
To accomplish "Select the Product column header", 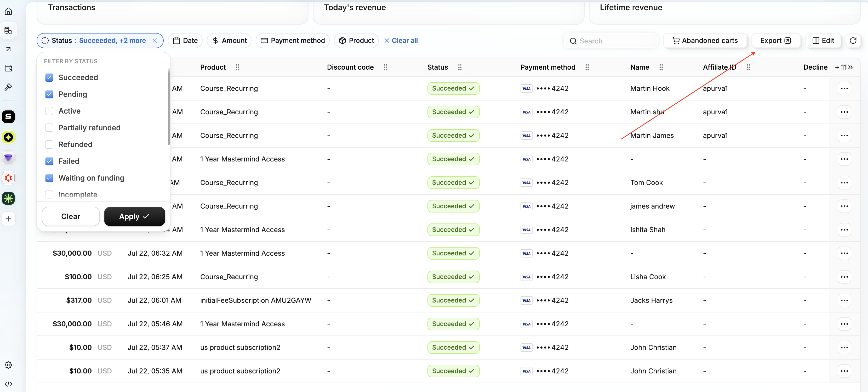I will pyautogui.click(x=213, y=67).
